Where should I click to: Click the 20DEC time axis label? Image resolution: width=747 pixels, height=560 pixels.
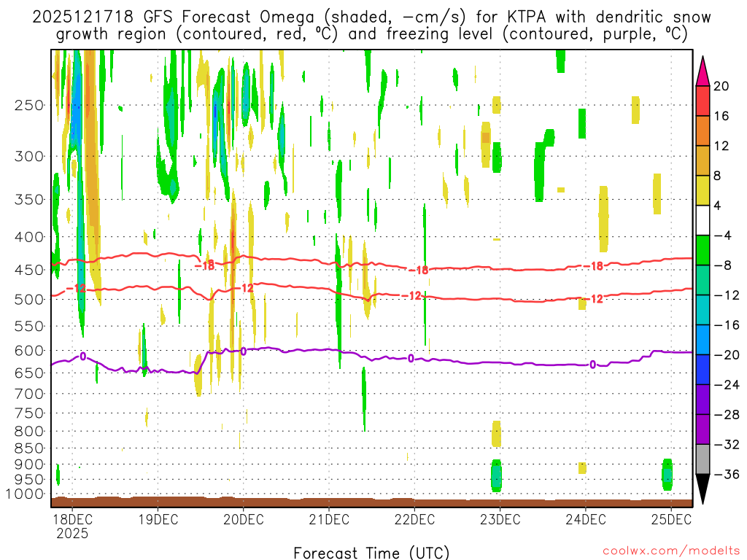click(x=244, y=519)
